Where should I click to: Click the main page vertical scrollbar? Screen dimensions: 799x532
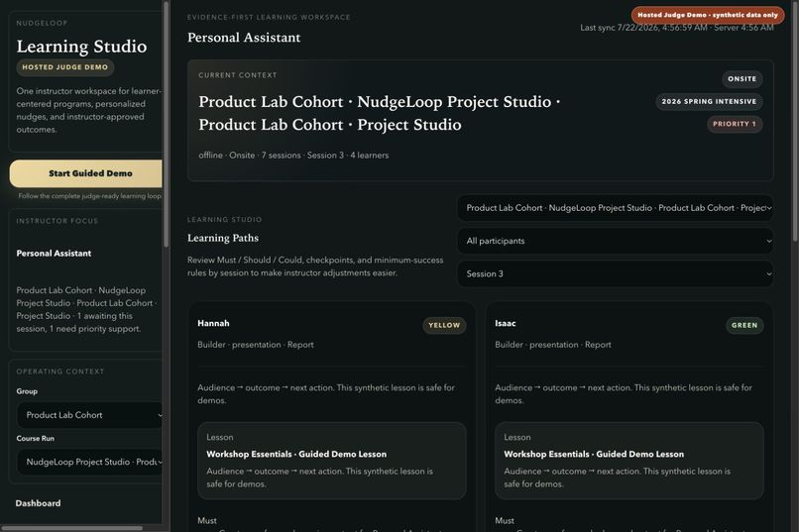795,122
